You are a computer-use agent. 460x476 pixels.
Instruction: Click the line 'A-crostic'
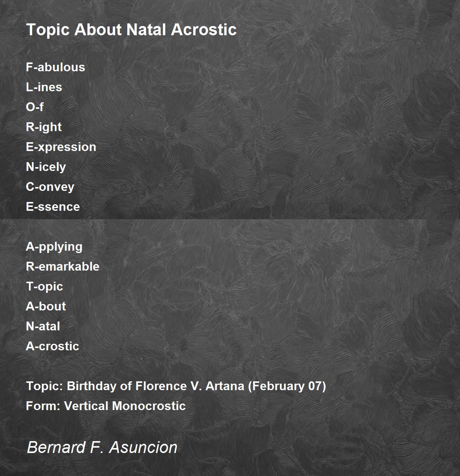53,346
